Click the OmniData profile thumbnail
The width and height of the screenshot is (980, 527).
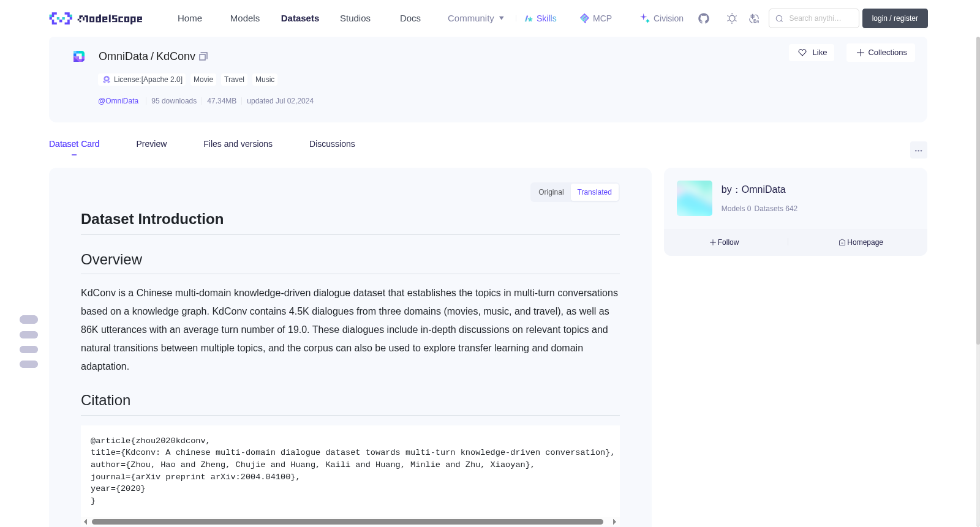pyautogui.click(x=695, y=198)
